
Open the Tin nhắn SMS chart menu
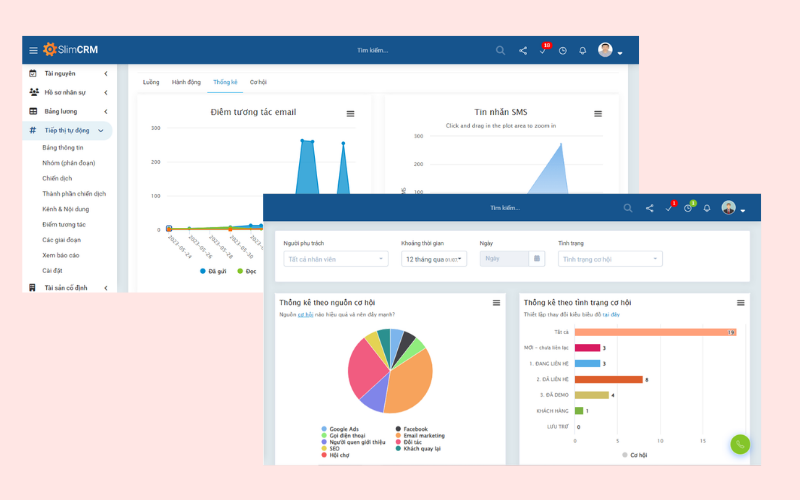click(598, 114)
